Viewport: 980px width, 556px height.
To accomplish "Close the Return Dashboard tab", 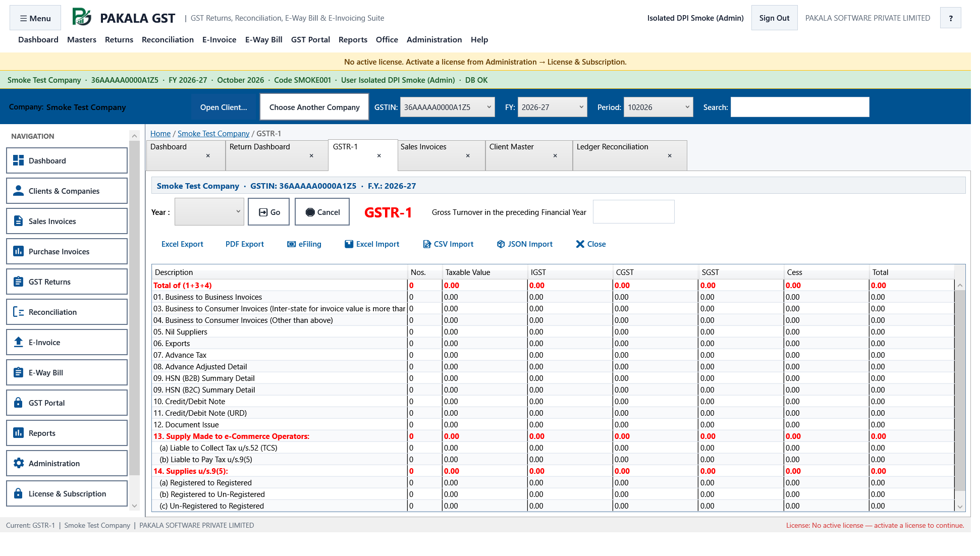I will click(311, 156).
